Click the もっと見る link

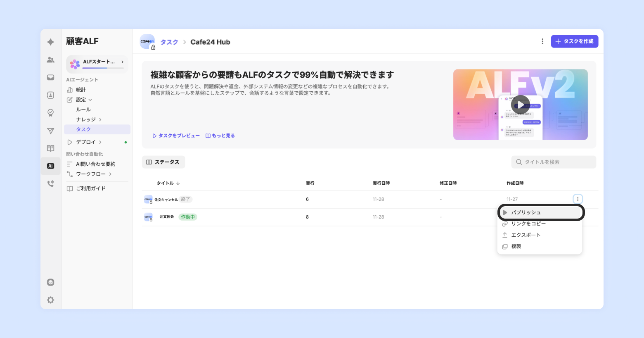click(220, 136)
